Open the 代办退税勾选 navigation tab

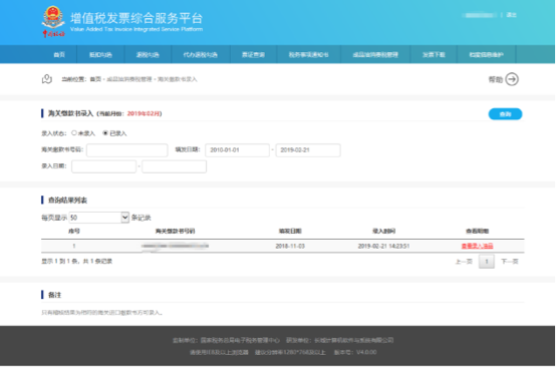click(x=200, y=55)
